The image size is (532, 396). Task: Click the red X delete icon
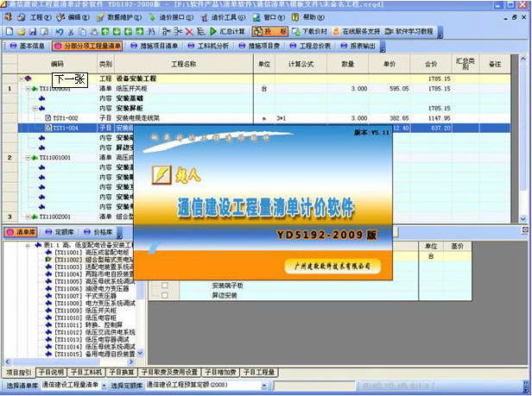coord(189,32)
